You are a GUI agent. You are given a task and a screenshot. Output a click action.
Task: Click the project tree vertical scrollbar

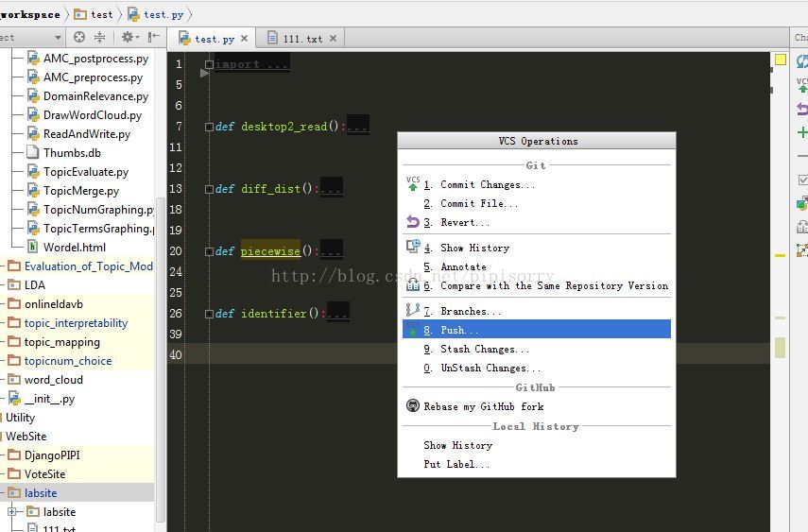[161, 361]
